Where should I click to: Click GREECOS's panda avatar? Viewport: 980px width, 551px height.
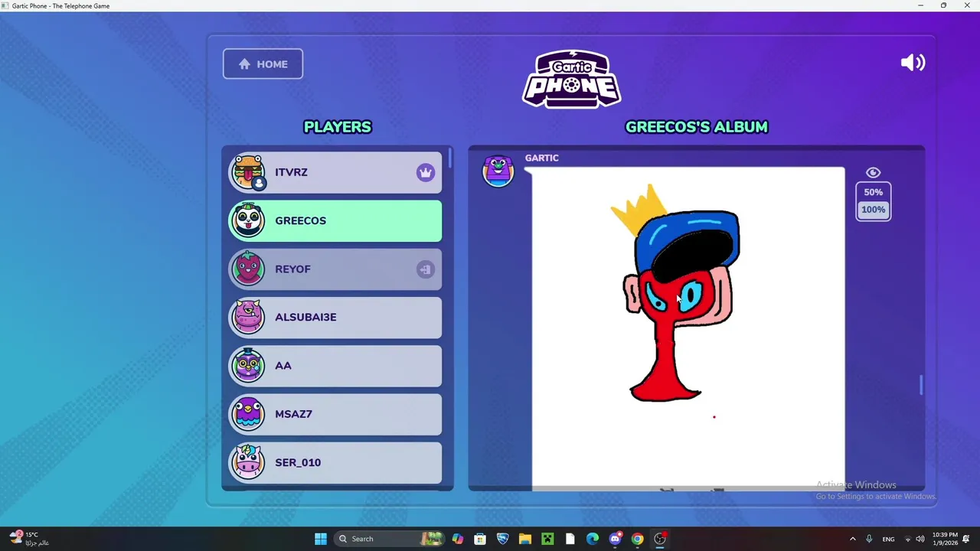point(248,220)
